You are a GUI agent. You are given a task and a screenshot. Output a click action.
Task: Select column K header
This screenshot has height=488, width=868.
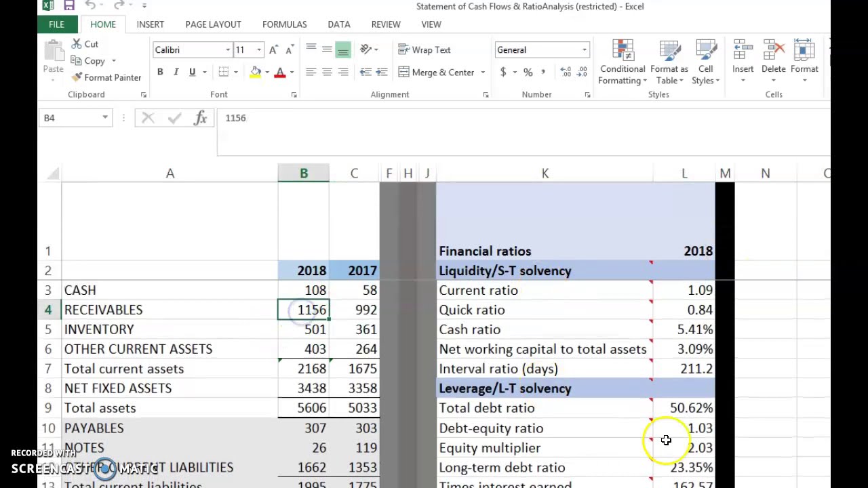point(545,174)
